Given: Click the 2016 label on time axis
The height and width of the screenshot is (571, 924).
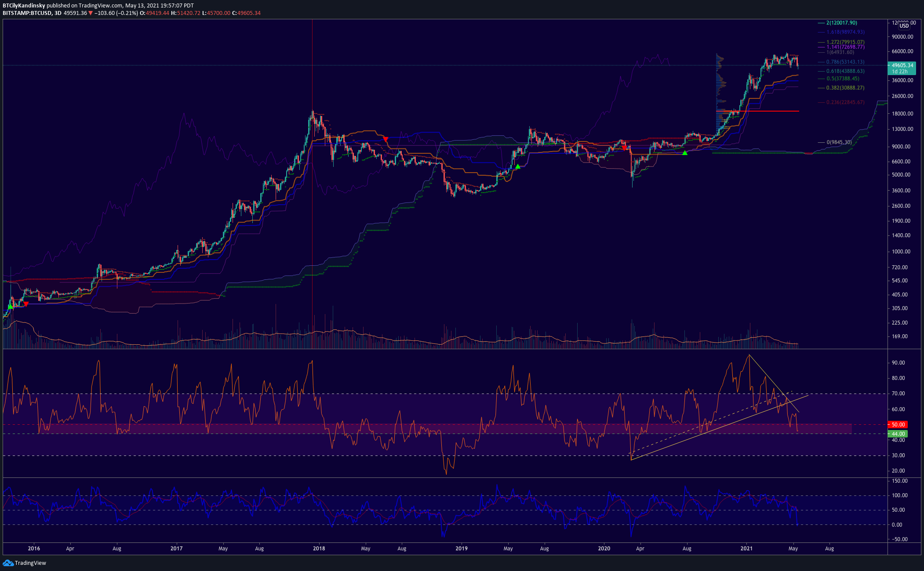Looking at the screenshot, I should (x=34, y=549).
